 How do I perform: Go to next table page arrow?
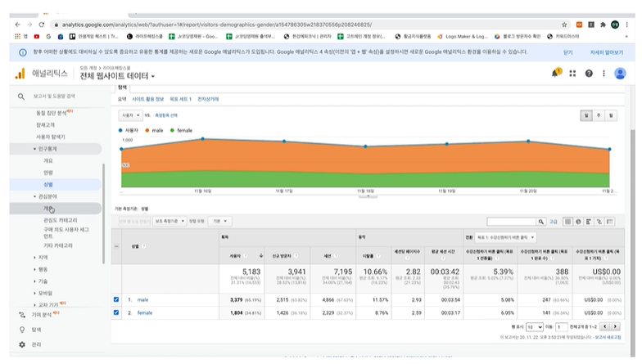click(x=615, y=326)
